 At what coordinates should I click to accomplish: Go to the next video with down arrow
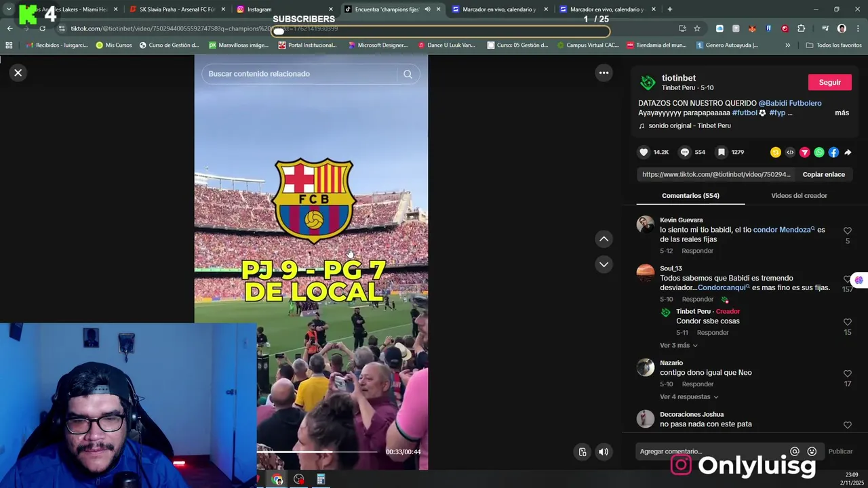(x=604, y=264)
